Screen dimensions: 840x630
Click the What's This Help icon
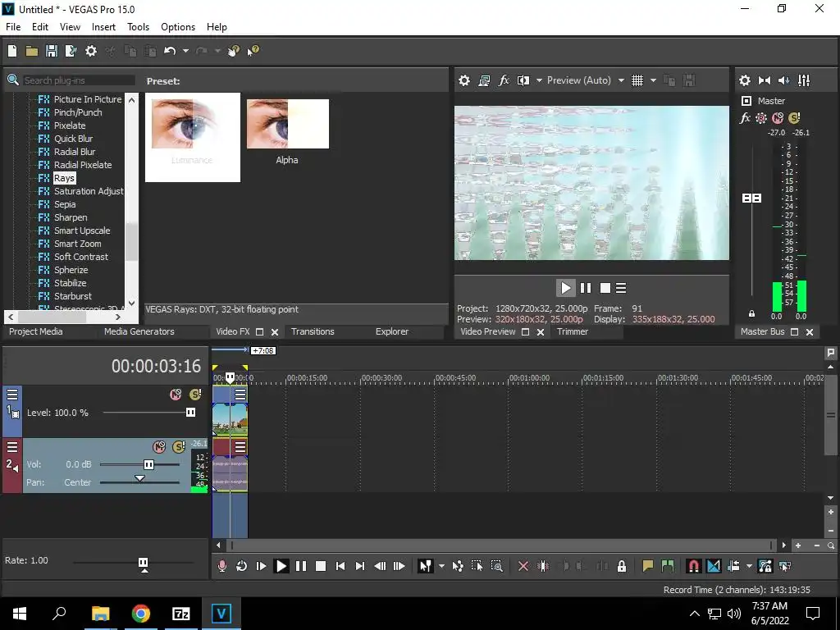[x=253, y=51]
